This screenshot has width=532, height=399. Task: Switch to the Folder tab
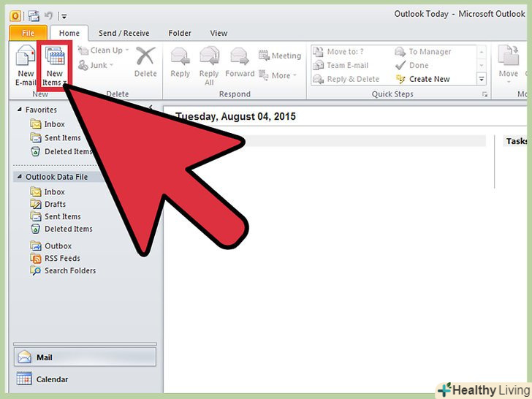point(180,33)
